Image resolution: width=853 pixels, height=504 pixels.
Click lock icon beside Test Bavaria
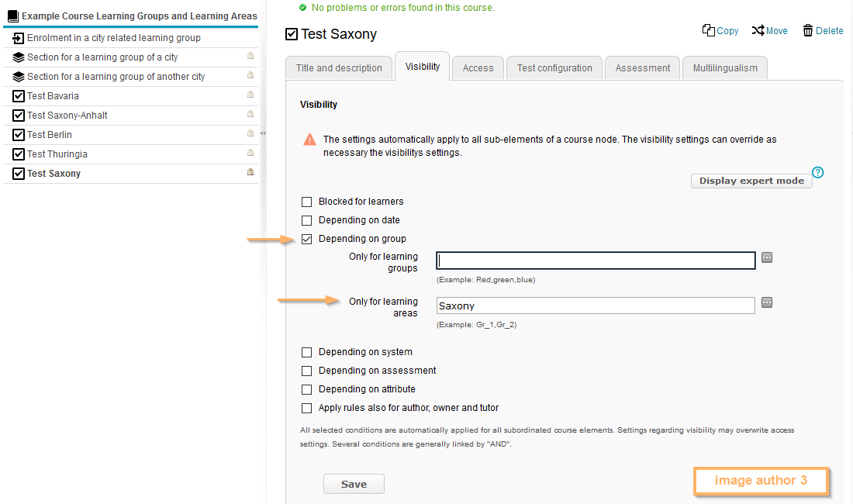click(x=250, y=95)
